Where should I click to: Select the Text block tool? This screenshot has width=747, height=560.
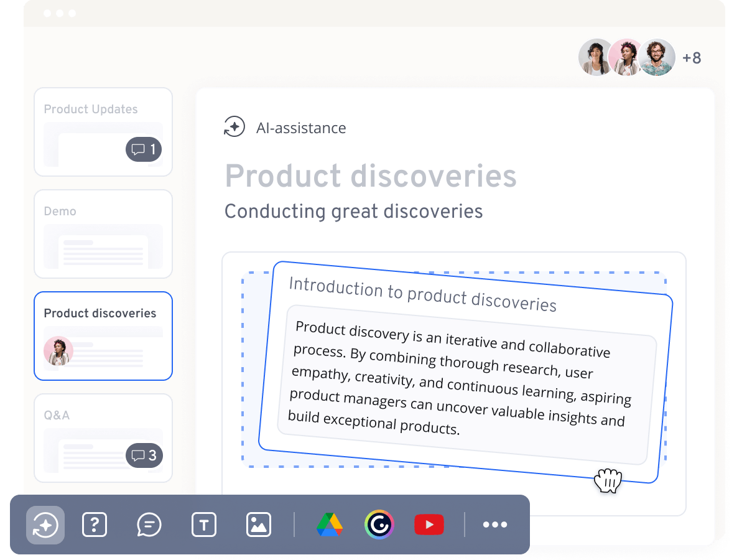[204, 525]
